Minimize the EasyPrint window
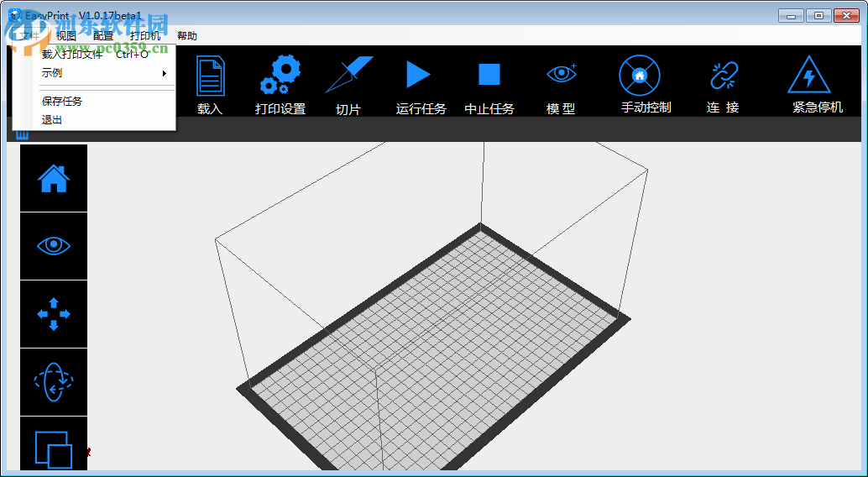Screen dimensions: 868x477 point(791,16)
